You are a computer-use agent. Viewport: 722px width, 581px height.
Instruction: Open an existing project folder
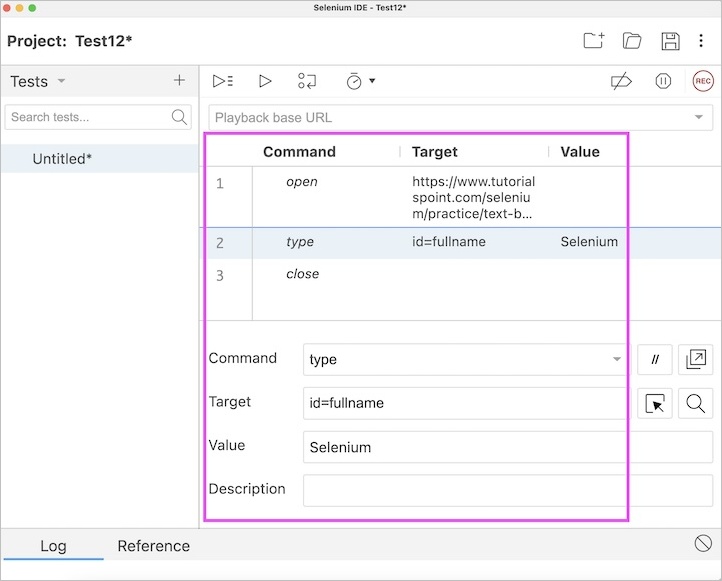click(632, 41)
